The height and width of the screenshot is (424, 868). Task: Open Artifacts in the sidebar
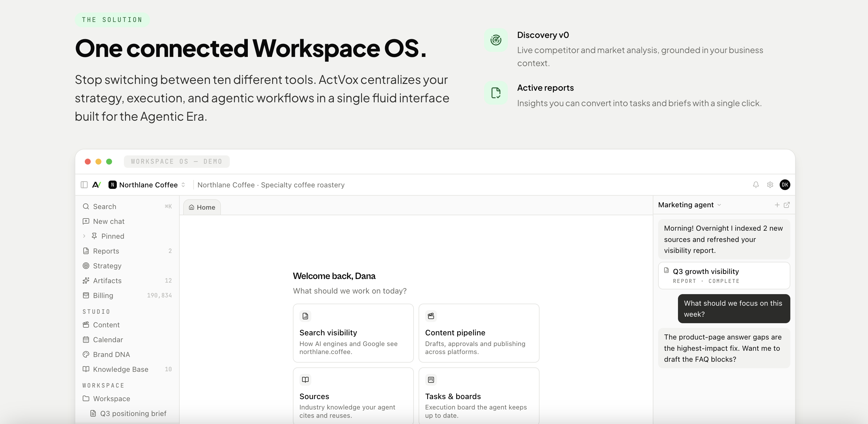(x=127, y=280)
